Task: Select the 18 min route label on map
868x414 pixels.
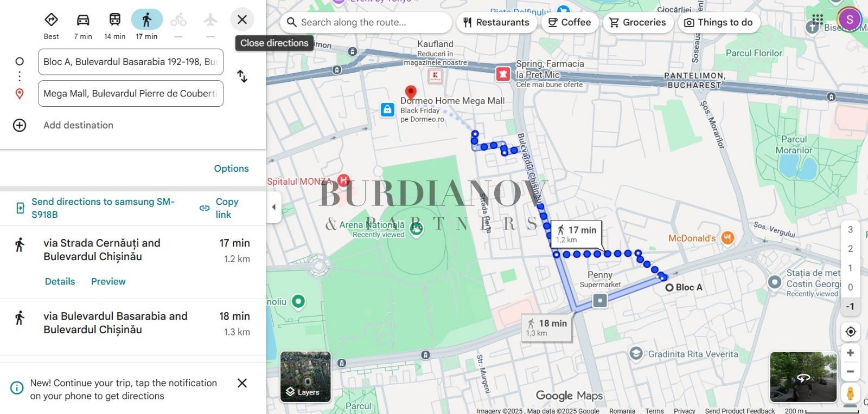Action: [546, 327]
